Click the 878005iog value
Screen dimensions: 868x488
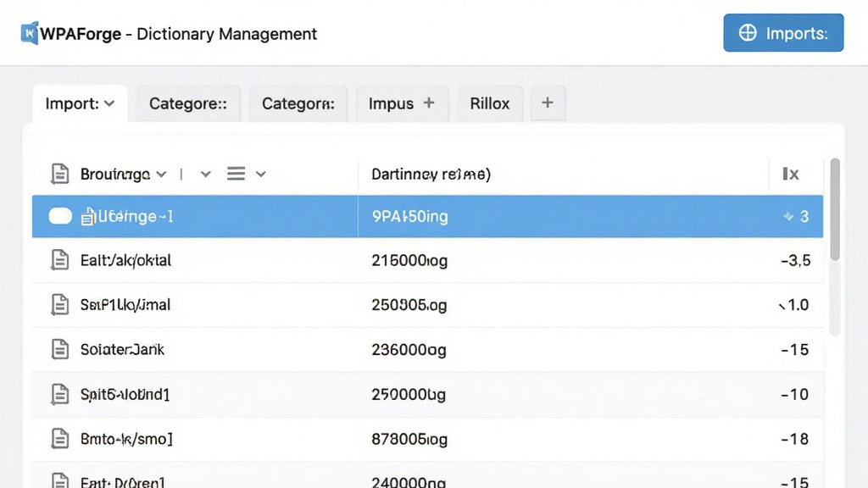pyautogui.click(x=409, y=440)
